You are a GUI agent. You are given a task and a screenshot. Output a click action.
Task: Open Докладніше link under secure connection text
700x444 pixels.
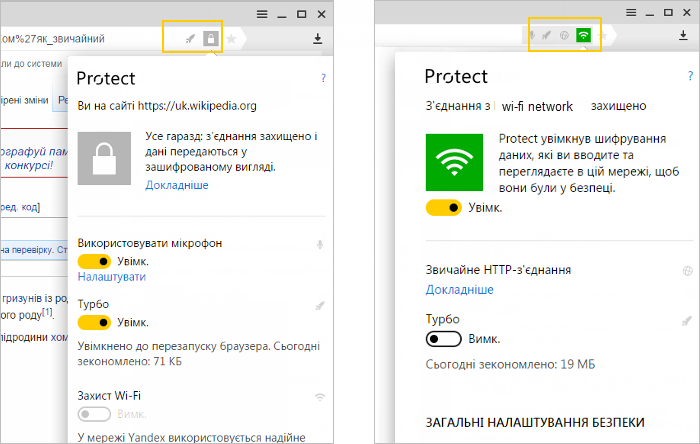click(x=177, y=185)
